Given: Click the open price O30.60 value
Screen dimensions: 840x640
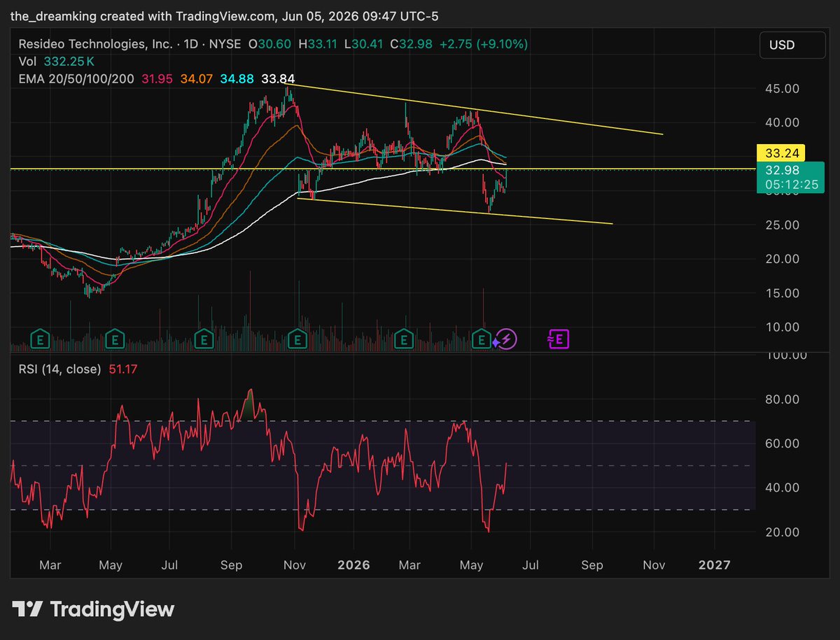Looking at the screenshot, I should point(269,44).
